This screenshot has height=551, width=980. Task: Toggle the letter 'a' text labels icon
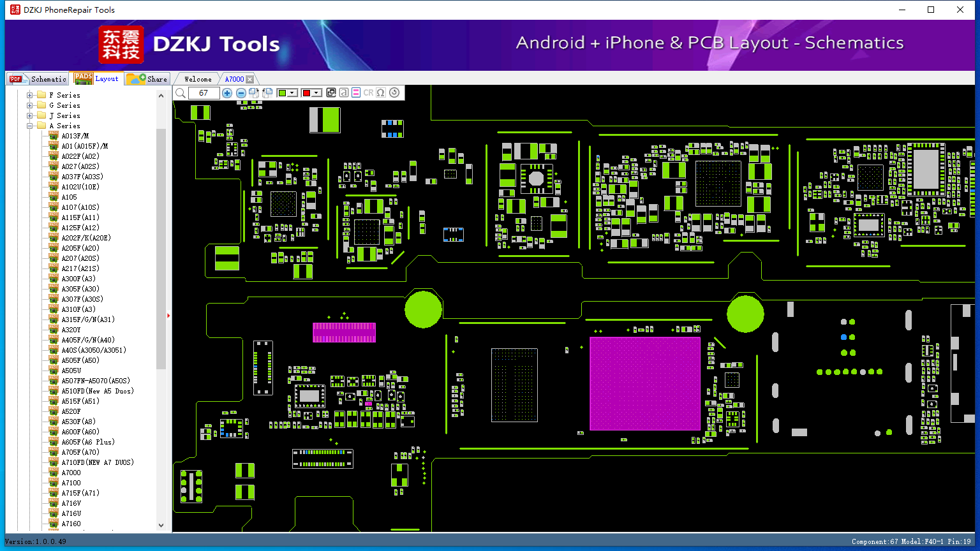[344, 93]
